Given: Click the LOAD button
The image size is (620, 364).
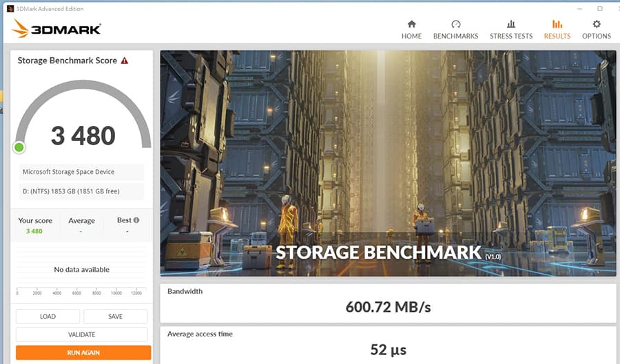Looking at the screenshot, I should pos(48,317).
